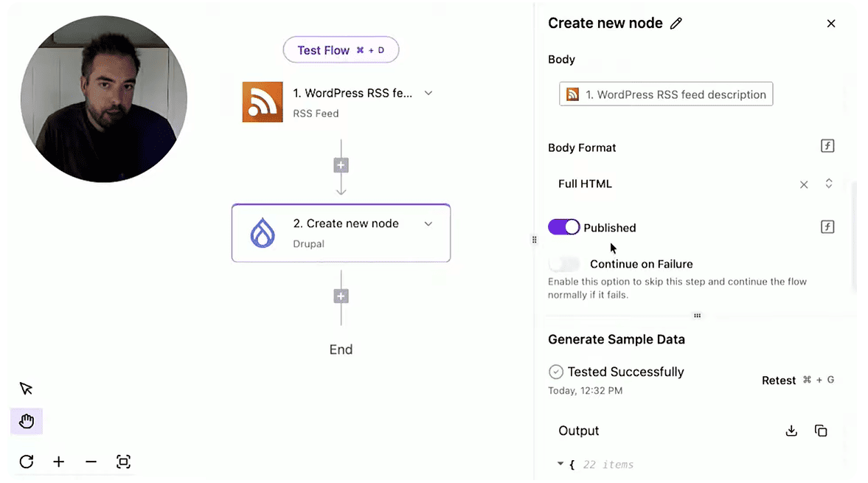Zoom out using the minus icon

(91, 462)
